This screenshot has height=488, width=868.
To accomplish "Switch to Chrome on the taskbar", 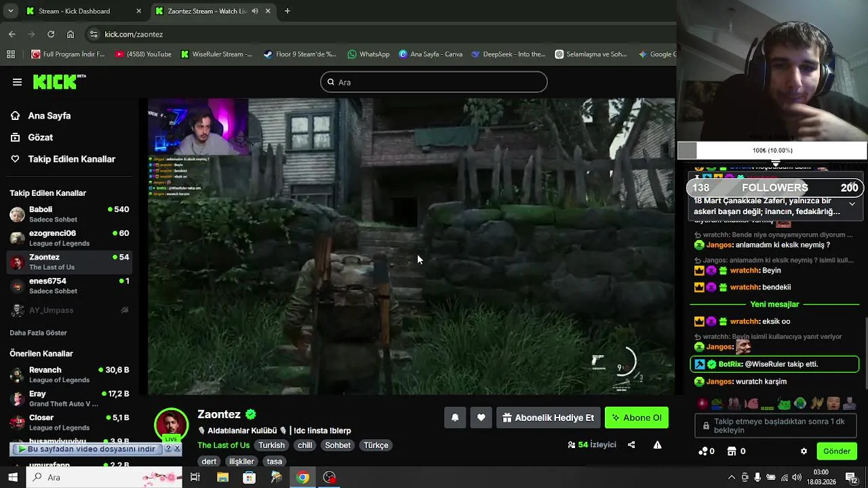I will click(x=302, y=477).
